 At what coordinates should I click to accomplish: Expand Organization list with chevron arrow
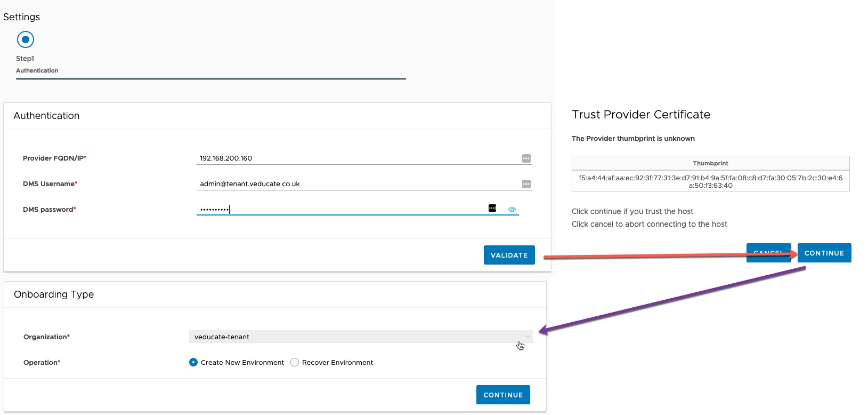(527, 337)
